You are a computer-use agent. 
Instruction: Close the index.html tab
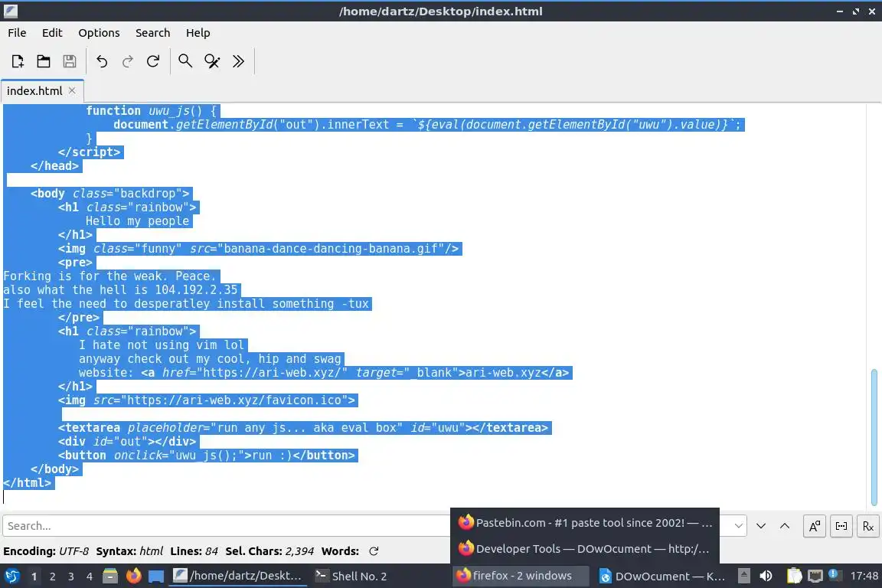point(72,90)
